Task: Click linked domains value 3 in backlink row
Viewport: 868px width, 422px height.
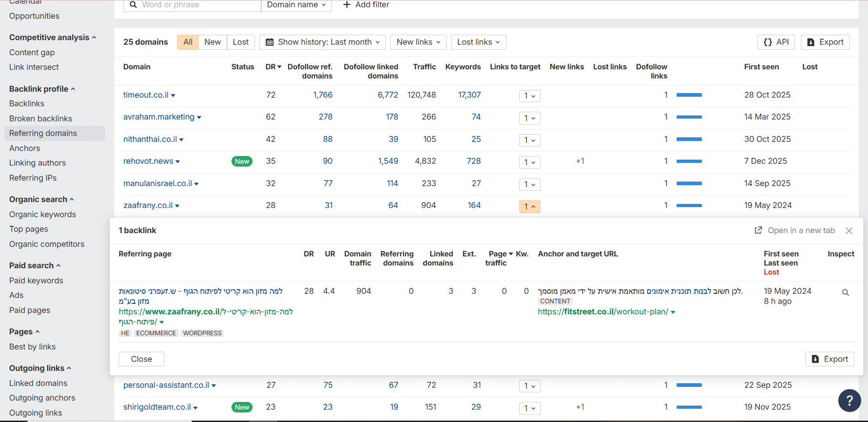Action: tap(451, 291)
